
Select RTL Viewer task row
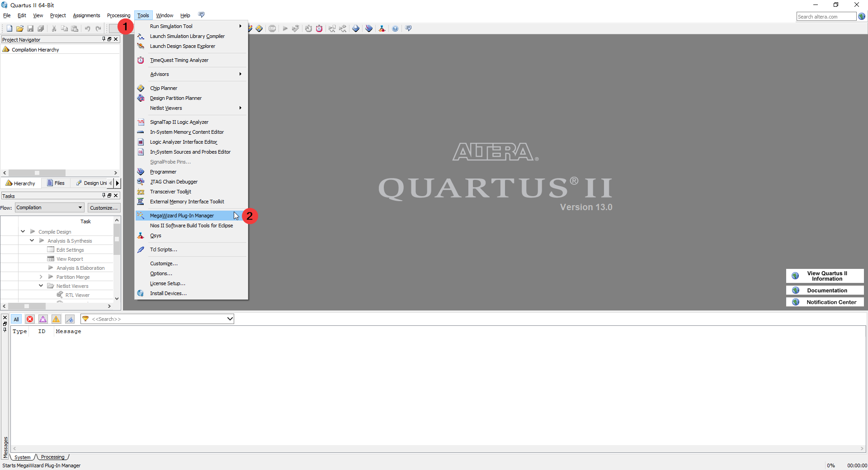[77, 295]
